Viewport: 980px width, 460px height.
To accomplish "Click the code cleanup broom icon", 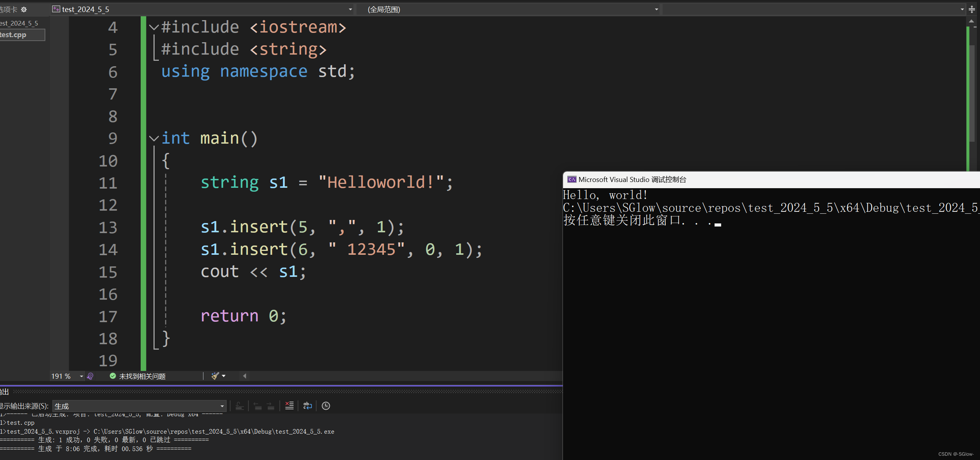I will tap(215, 376).
